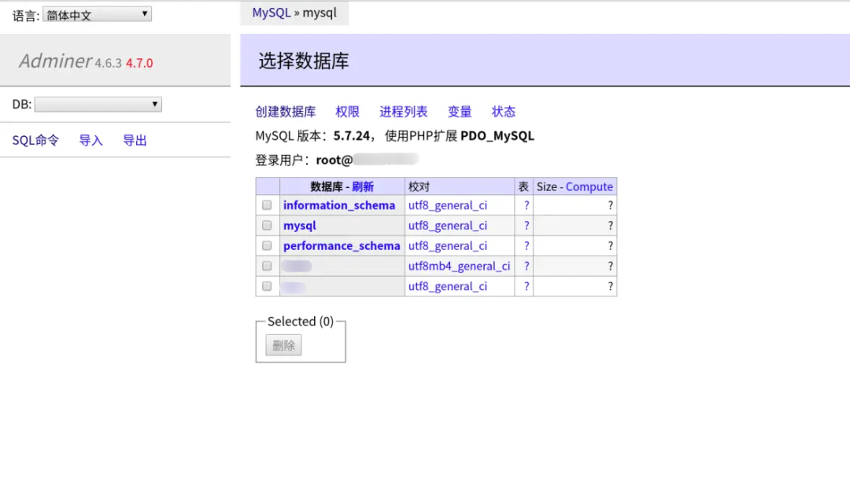The image size is (850, 504).
Task: Click utf8_general_ci collation in last row
Action: click(x=448, y=286)
